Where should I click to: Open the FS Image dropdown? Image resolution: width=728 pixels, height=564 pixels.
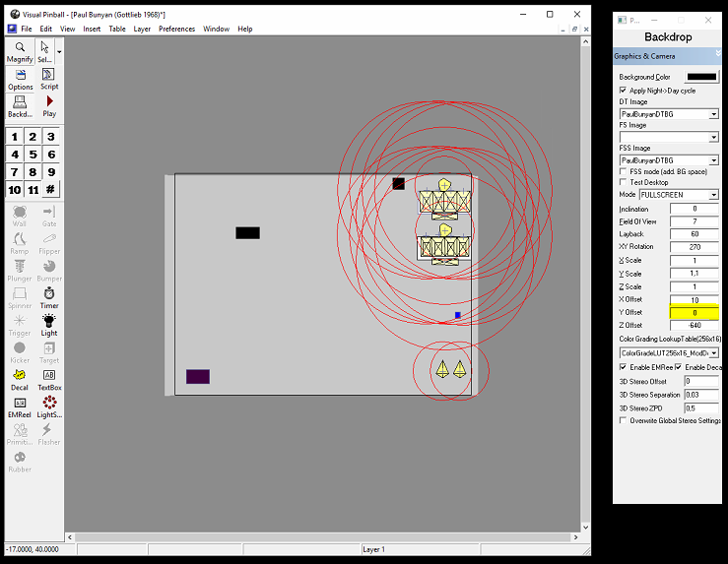(x=713, y=137)
